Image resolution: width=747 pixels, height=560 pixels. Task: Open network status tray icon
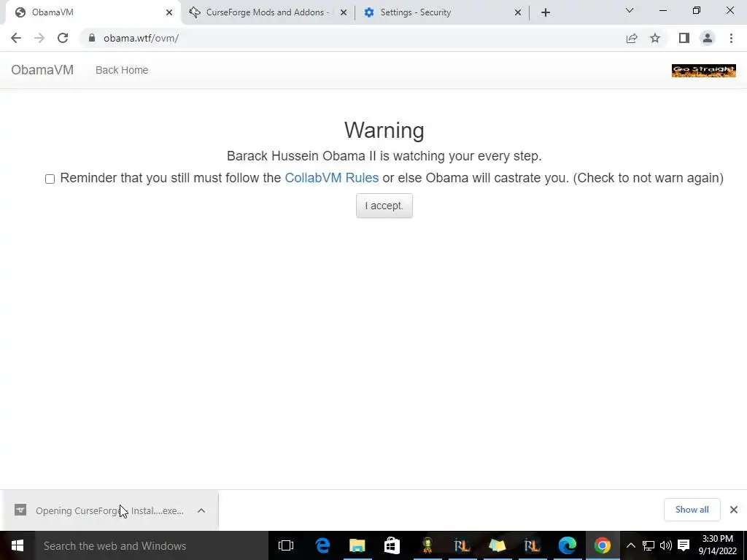coord(649,545)
